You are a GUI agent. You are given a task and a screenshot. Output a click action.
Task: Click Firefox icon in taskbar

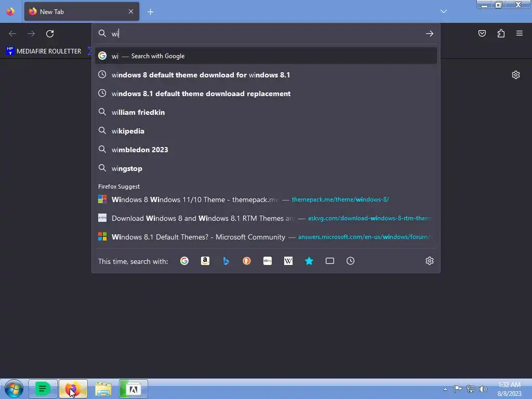[x=73, y=389]
